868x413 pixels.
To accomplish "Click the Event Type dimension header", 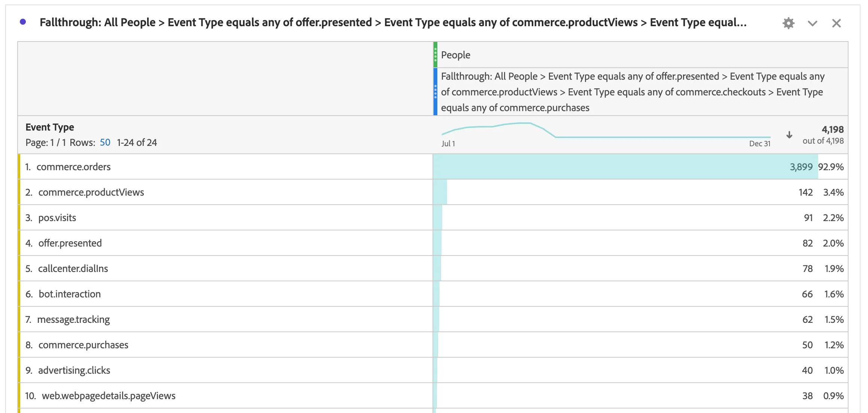I will pyautogui.click(x=50, y=127).
